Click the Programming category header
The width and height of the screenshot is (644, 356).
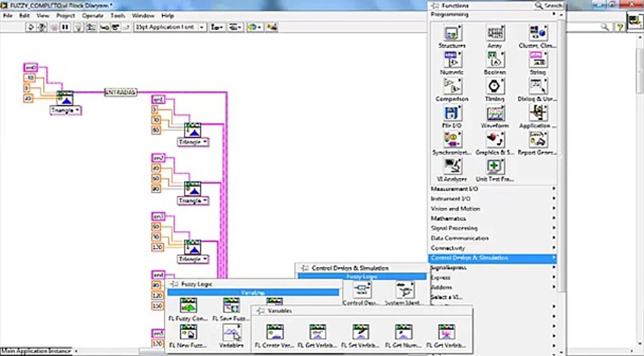493,15
